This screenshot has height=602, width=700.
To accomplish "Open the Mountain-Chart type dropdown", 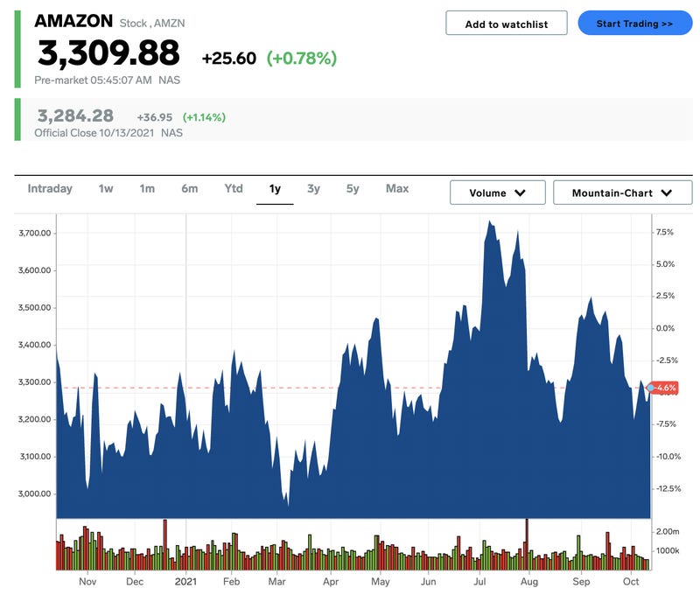I will [x=622, y=192].
